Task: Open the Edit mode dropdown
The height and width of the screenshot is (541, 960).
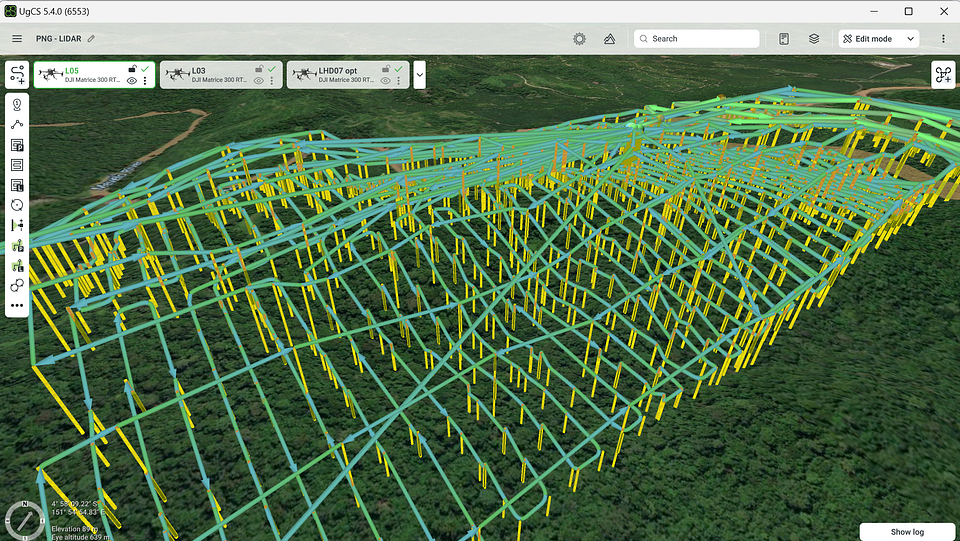Action: (x=878, y=39)
